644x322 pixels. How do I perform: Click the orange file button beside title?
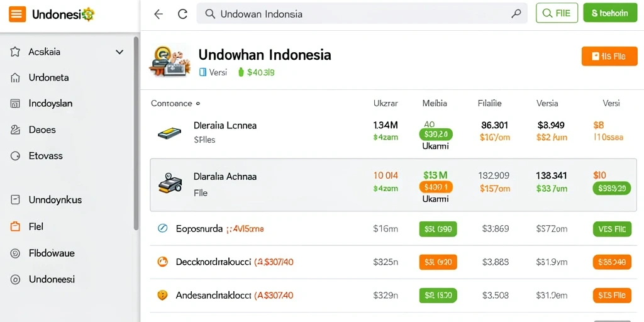tap(609, 56)
